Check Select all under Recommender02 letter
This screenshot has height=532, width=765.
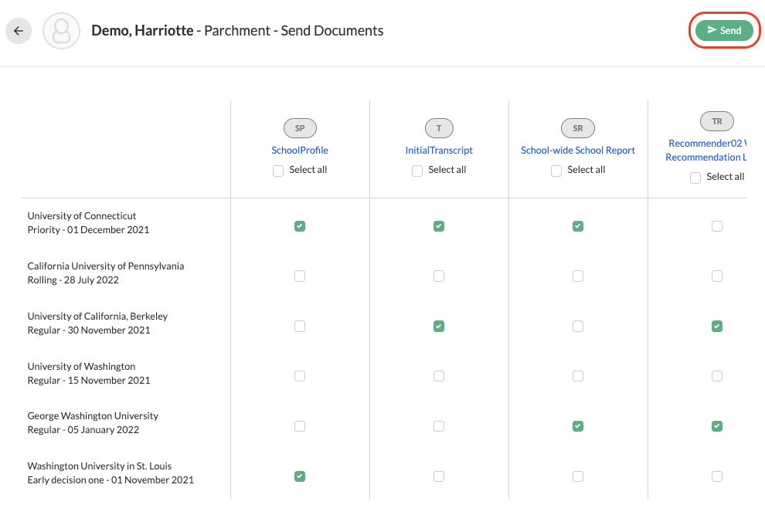pos(695,178)
